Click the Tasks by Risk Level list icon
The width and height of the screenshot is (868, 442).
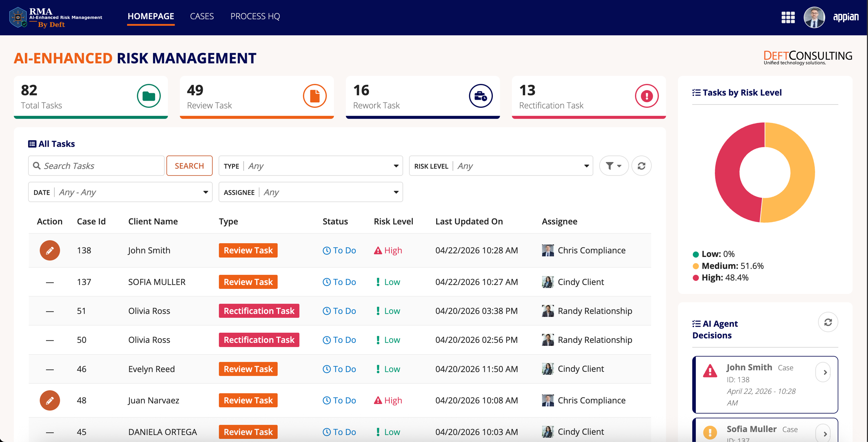point(696,93)
